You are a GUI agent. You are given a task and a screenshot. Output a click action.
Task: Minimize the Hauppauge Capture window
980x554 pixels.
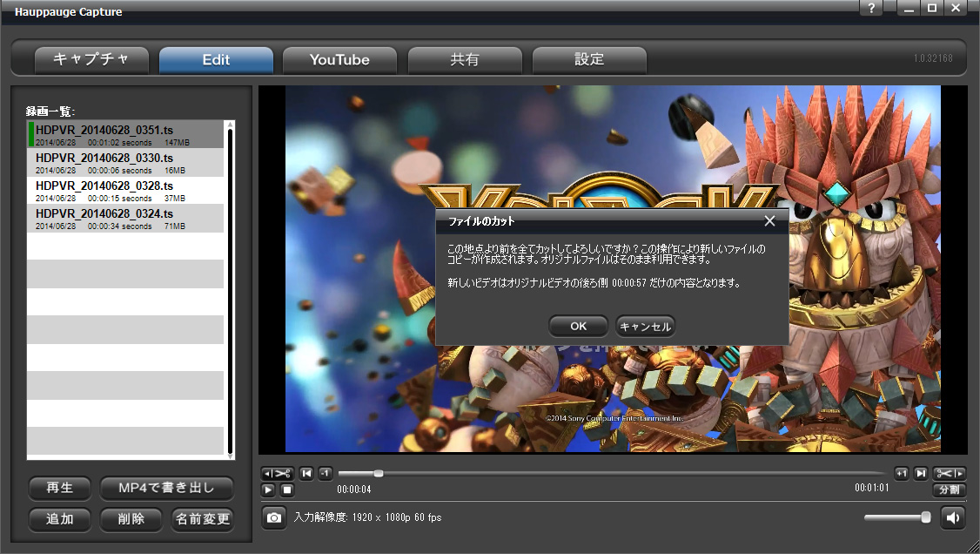click(909, 8)
